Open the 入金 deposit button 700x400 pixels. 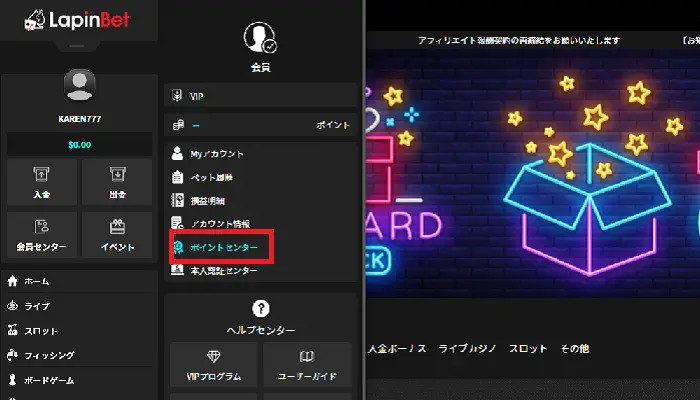(41, 182)
